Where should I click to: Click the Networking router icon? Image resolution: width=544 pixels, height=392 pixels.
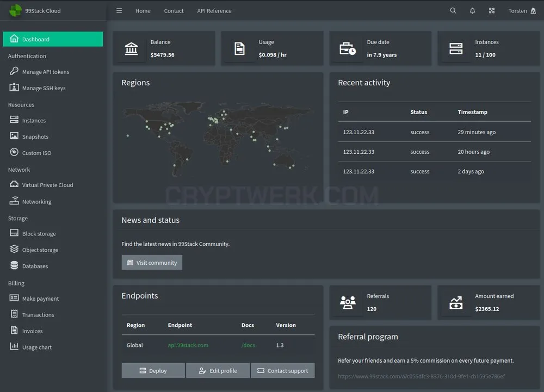(x=14, y=201)
